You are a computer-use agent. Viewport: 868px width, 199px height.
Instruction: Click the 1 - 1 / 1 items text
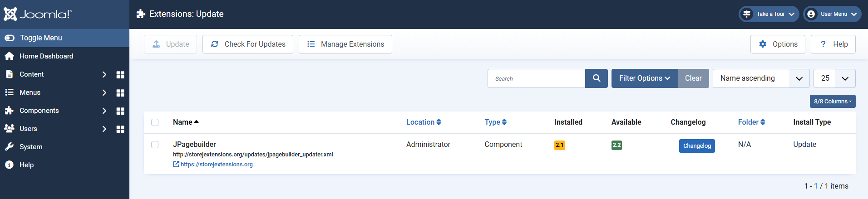826,186
